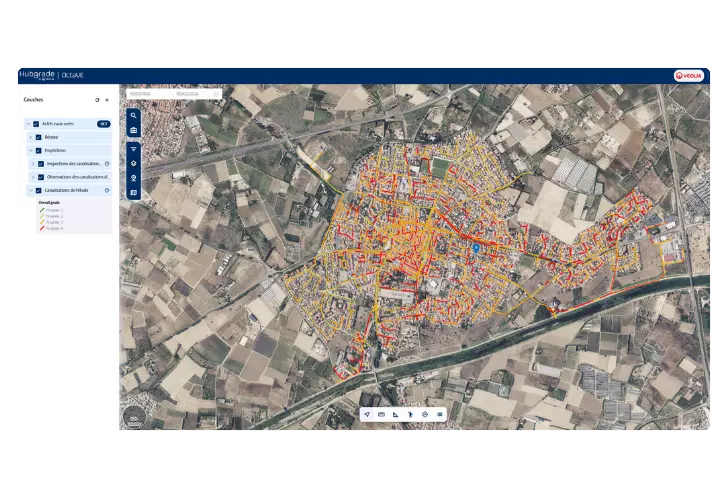The height and width of the screenshot is (498, 728).
Task: Collapse Canalisations de l'étude legend
Action: tap(31, 190)
